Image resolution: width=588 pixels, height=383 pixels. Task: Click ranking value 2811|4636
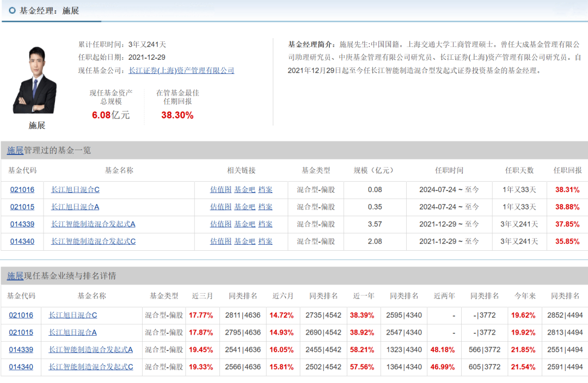pos(243,315)
